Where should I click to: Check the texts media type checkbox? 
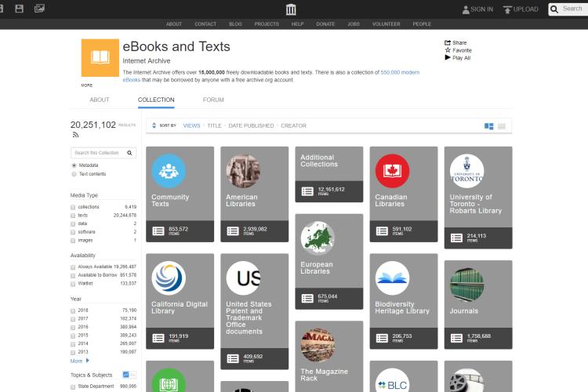tap(73, 216)
